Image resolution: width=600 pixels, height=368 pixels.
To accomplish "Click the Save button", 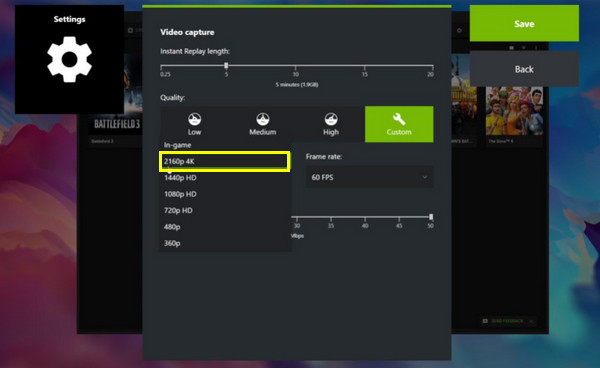I will coord(524,23).
